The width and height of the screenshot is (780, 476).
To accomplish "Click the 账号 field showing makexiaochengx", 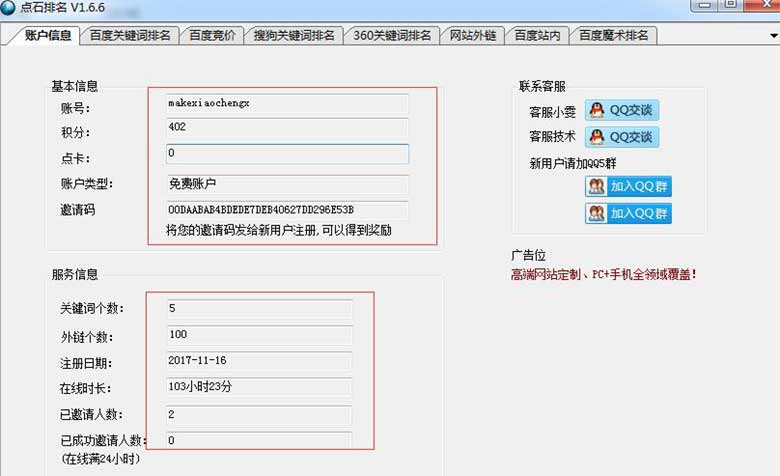I will pos(287,103).
